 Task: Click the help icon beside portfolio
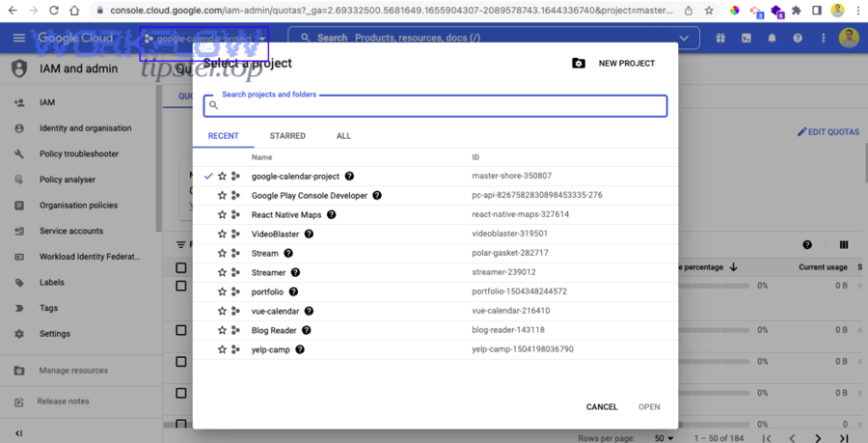point(293,291)
